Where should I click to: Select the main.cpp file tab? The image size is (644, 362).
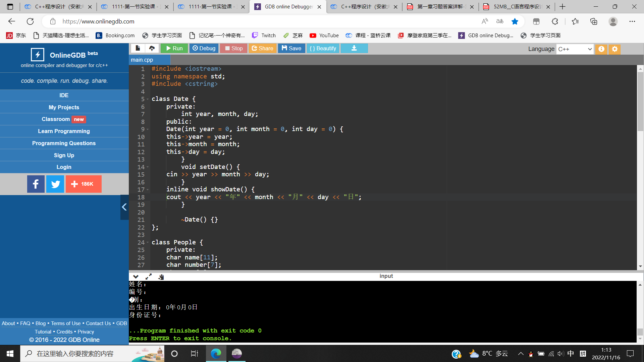[142, 60]
